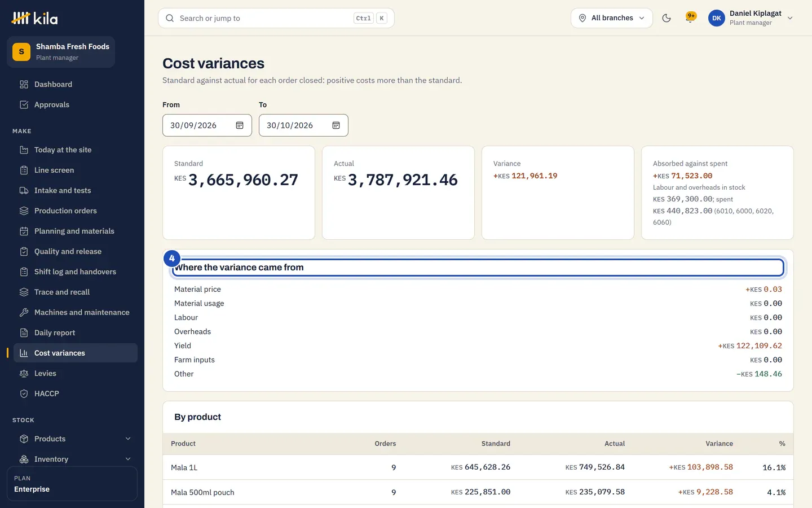Open Today at the site
This screenshot has width=812, height=508.
(x=76, y=150)
